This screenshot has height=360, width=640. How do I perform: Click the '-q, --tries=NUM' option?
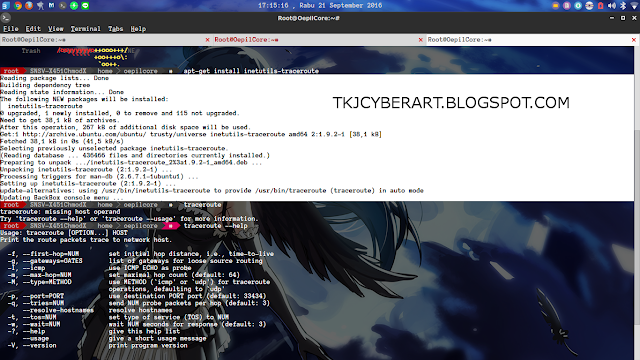click(x=36, y=303)
